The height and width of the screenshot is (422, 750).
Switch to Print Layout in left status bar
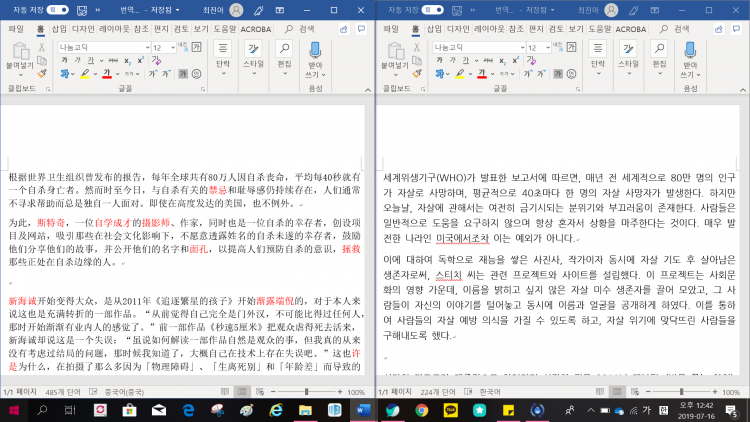click(243, 392)
